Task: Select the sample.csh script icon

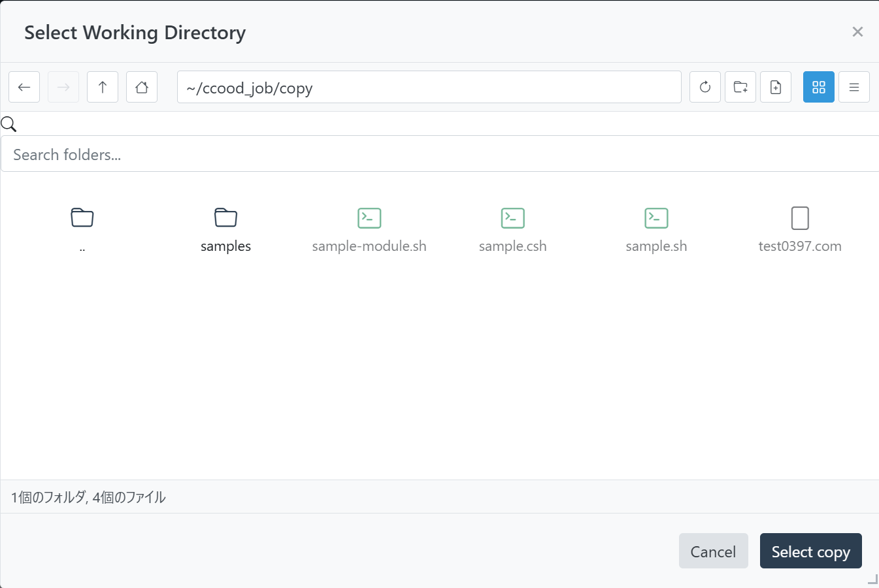Action: tap(513, 218)
